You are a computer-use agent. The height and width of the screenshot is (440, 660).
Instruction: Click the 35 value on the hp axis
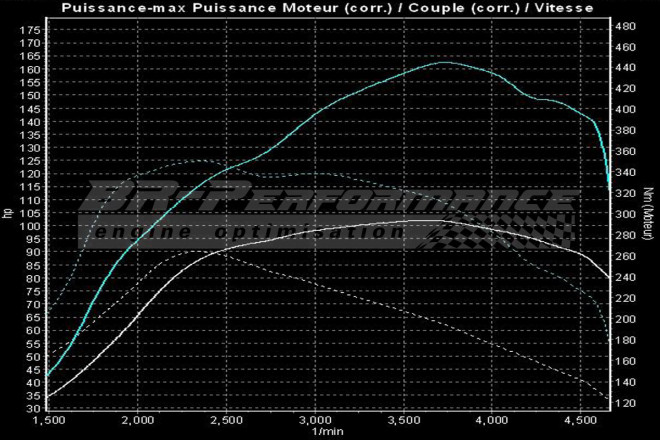(x=32, y=396)
